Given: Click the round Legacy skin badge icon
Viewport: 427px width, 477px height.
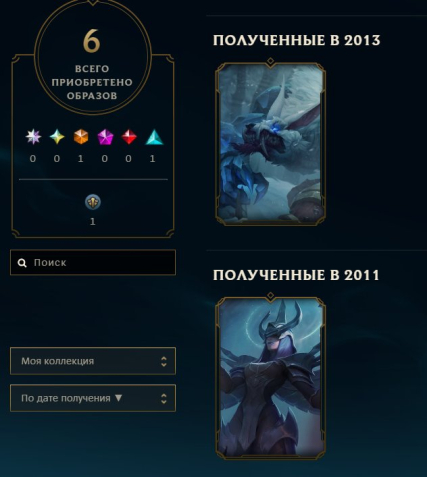Looking at the screenshot, I should click(x=93, y=202).
